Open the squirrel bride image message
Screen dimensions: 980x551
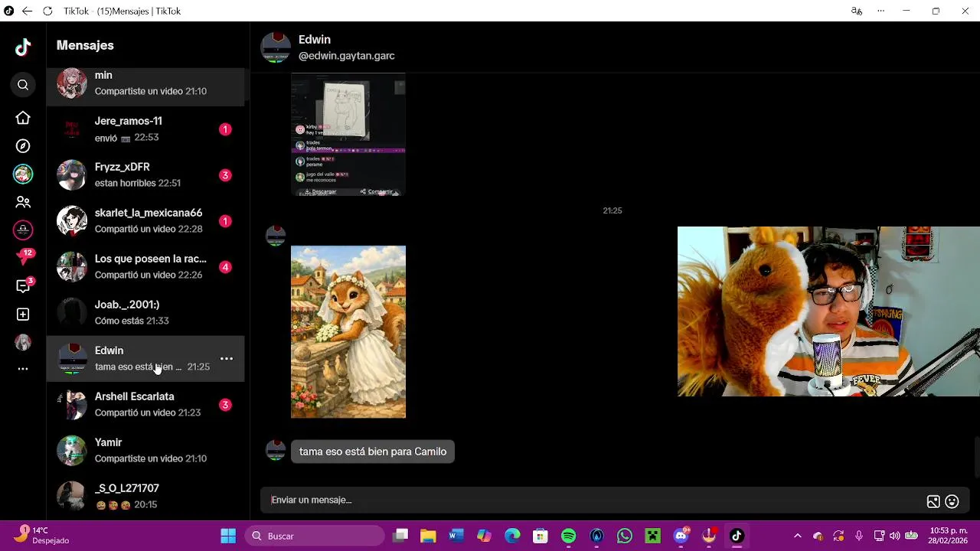348,331
